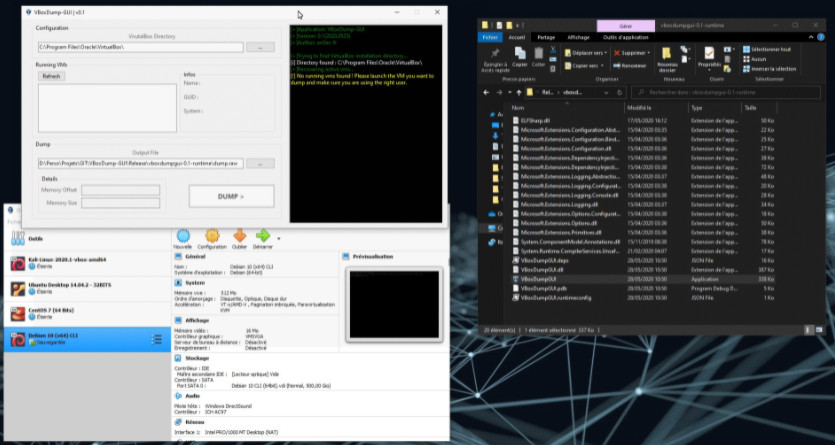Click the Nouvelle VM icon in VirtualBox
Viewport: 835px width, 445px height.
click(x=183, y=236)
